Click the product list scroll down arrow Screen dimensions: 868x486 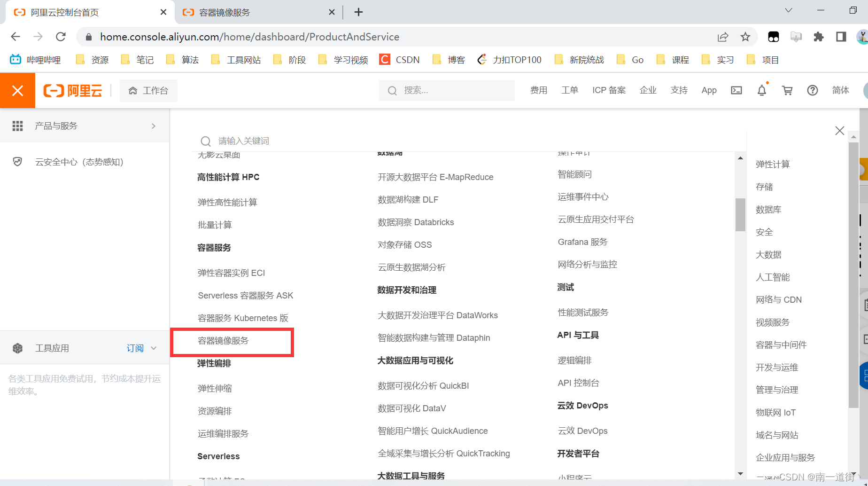(741, 474)
